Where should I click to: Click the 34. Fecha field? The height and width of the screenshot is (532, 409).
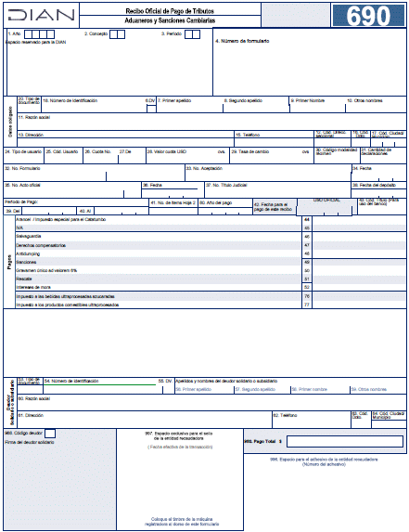378,173
